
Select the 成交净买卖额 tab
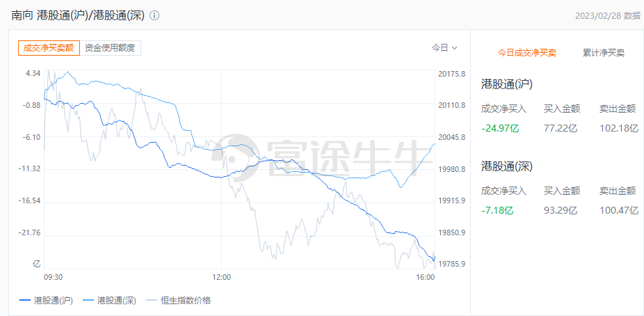point(49,48)
